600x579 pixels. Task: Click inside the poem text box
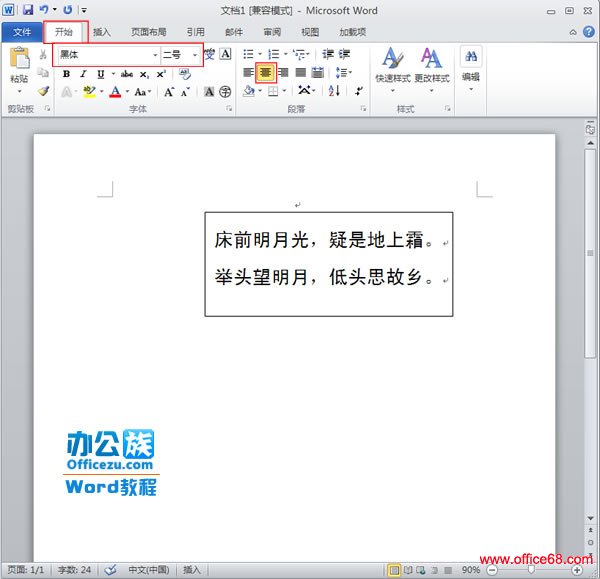click(329, 264)
